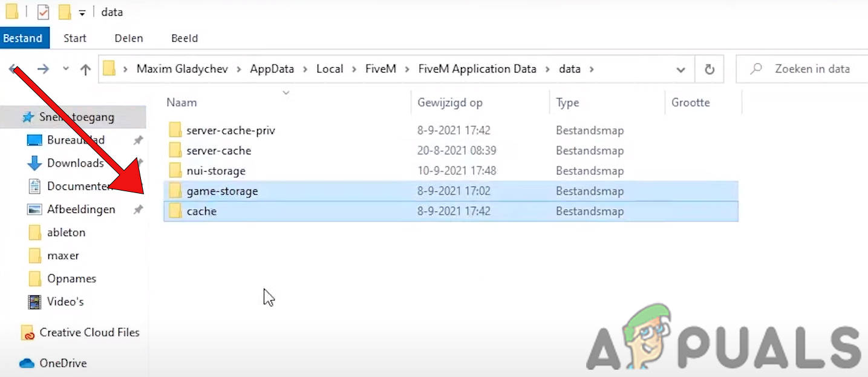Click the Gewijzigd op column header
Image resolution: width=868 pixels, height=377 pixels.
click(x=450, y=102)
